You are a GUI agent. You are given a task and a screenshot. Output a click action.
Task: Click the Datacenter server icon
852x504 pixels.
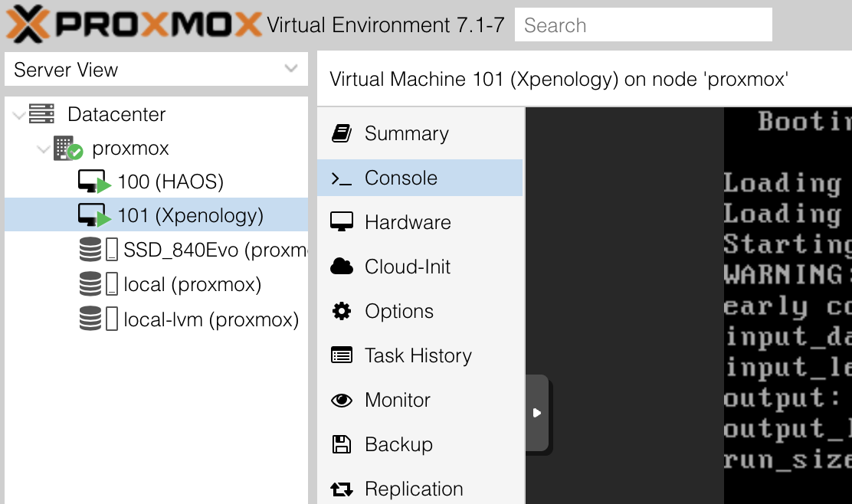coord(42,114)
